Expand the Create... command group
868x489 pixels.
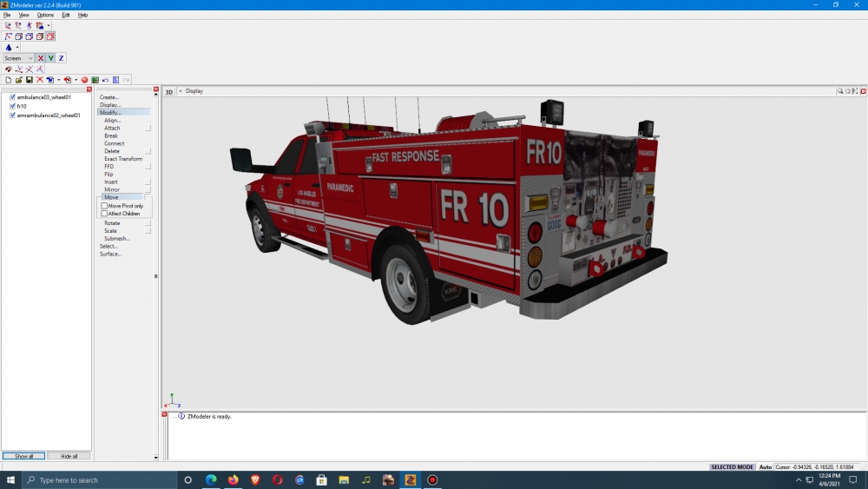click(109, 97)
